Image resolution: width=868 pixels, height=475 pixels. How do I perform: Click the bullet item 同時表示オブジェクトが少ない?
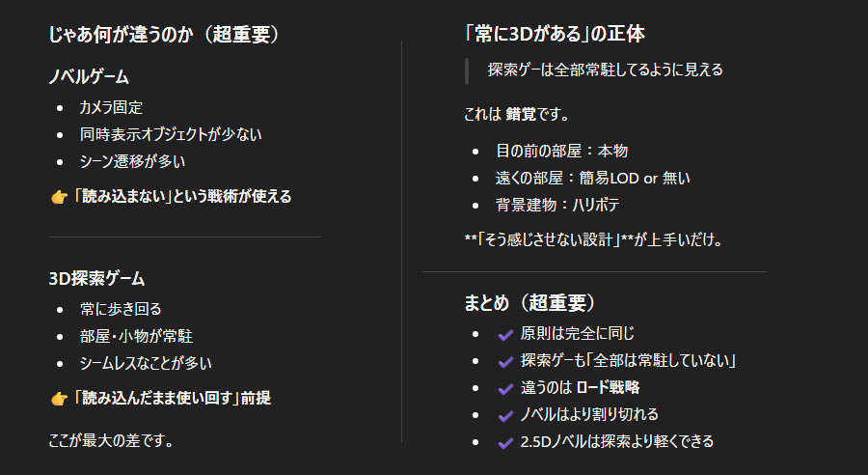(x=171, y=134)
